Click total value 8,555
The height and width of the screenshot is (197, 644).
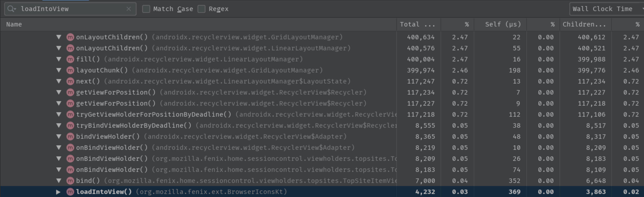(425, 126)
